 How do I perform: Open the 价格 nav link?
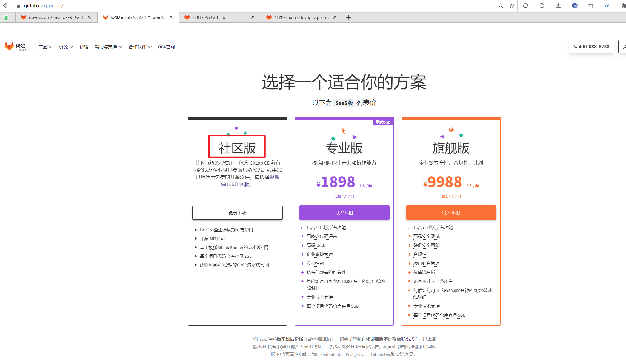(84, 47)
